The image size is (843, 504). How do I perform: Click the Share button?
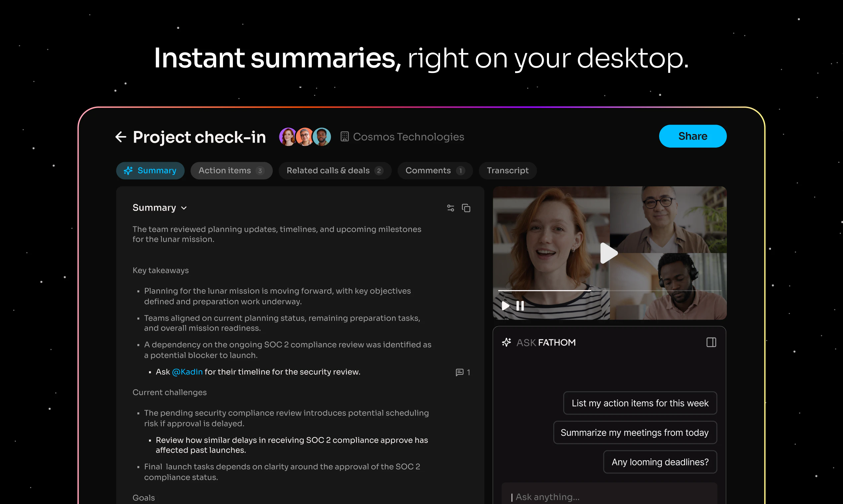tap(692, 136)
